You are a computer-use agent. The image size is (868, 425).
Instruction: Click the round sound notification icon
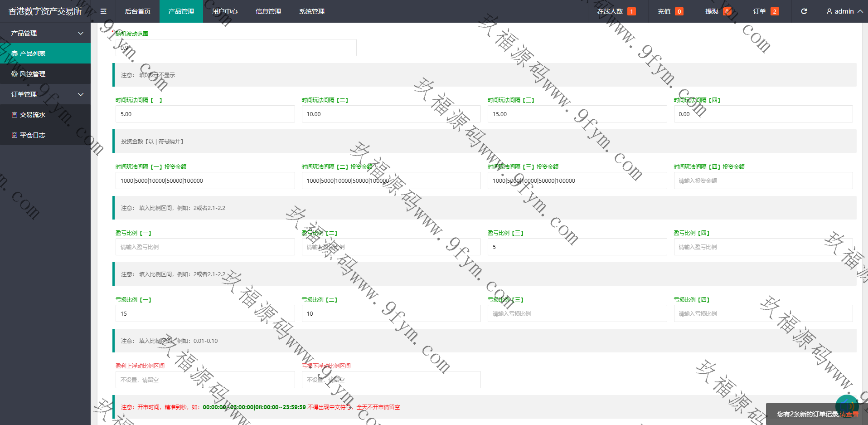click(x=846, y=405)
